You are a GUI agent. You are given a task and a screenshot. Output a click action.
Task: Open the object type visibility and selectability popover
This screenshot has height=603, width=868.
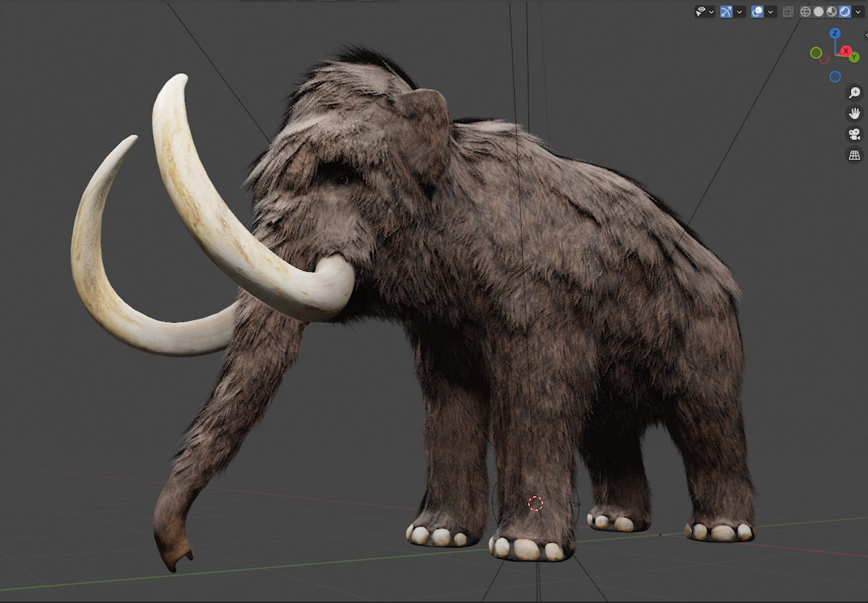tap(705, 12)
